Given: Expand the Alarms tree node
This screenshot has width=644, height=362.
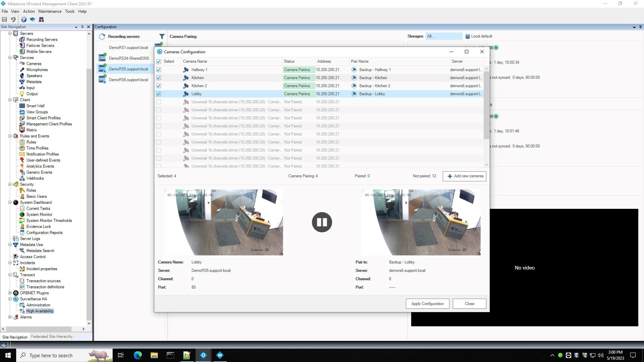Looking at the screenshot, I should (x=10, y=317).
